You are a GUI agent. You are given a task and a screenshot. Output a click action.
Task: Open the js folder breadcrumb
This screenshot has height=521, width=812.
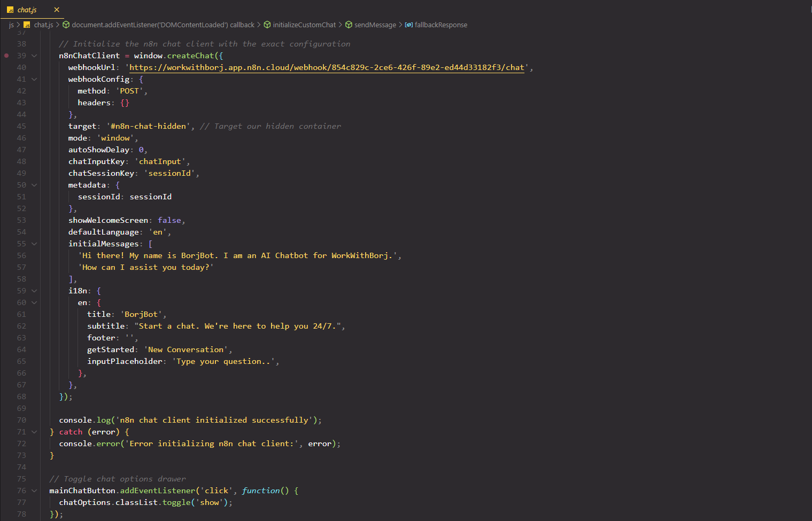pyautogui.click(x=11, y=25)
